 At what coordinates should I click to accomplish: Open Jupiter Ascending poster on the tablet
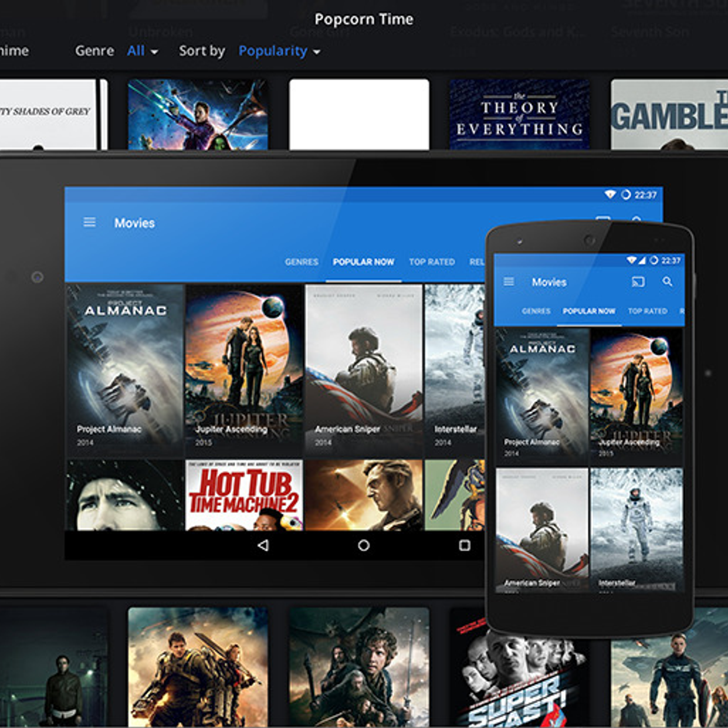pyautogui.click(x=244, y=370)
